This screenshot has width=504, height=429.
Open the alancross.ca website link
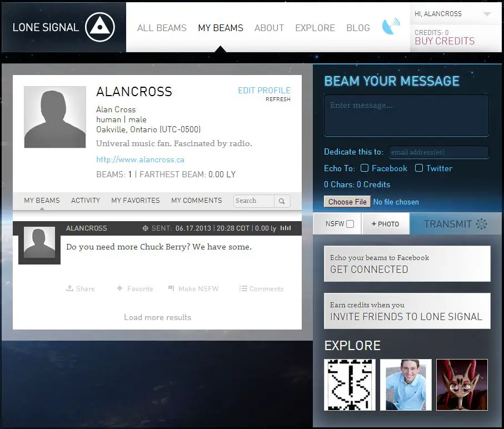[140, 159]
